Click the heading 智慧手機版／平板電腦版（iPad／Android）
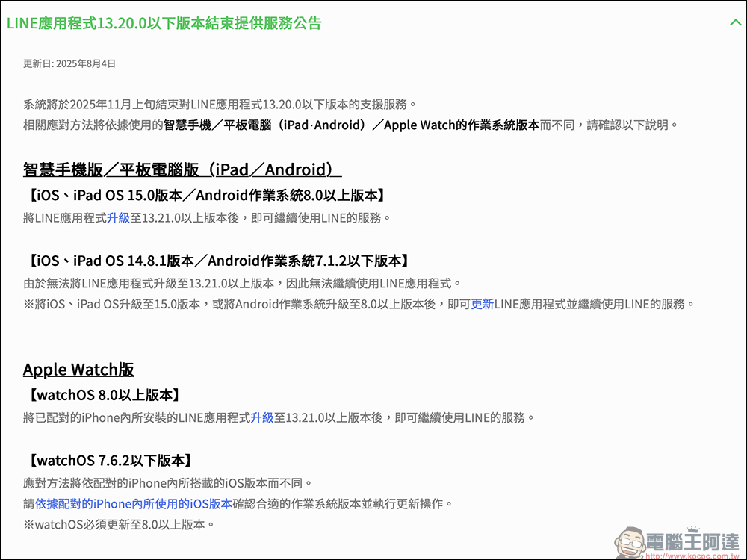747x560 pixels. (182, 169)
